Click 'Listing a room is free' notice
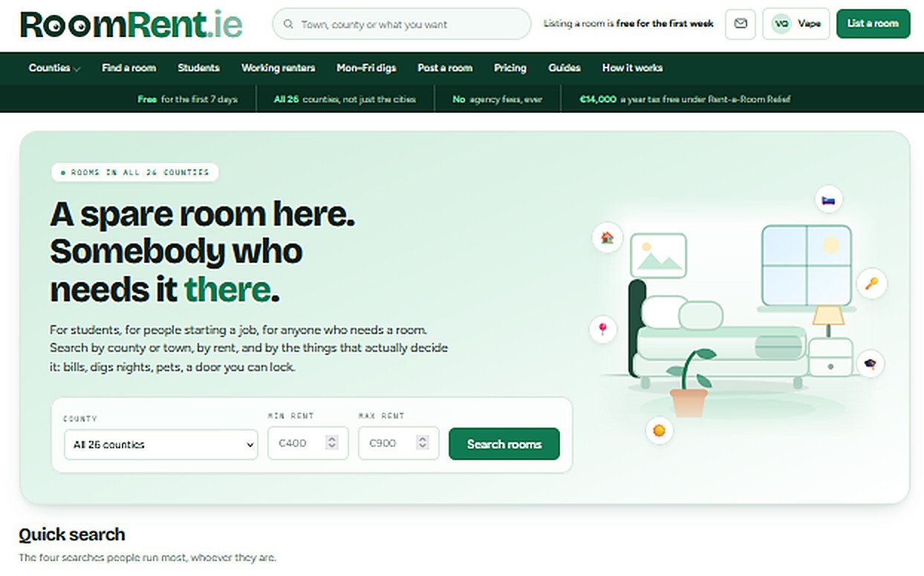The height and width of the screenshot is (576, 924). pyautogui.click(x=628, y=24)
